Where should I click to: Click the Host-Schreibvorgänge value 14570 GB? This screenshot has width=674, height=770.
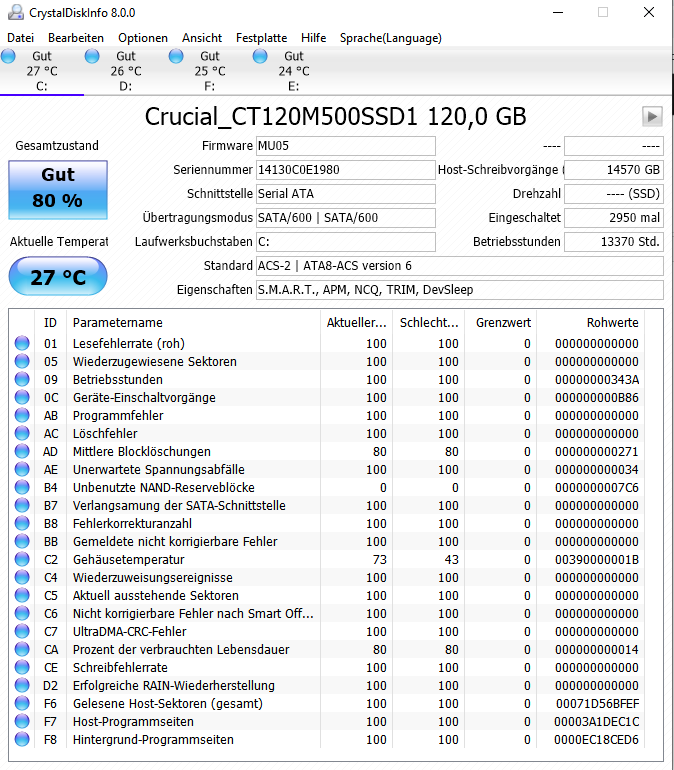614,170
